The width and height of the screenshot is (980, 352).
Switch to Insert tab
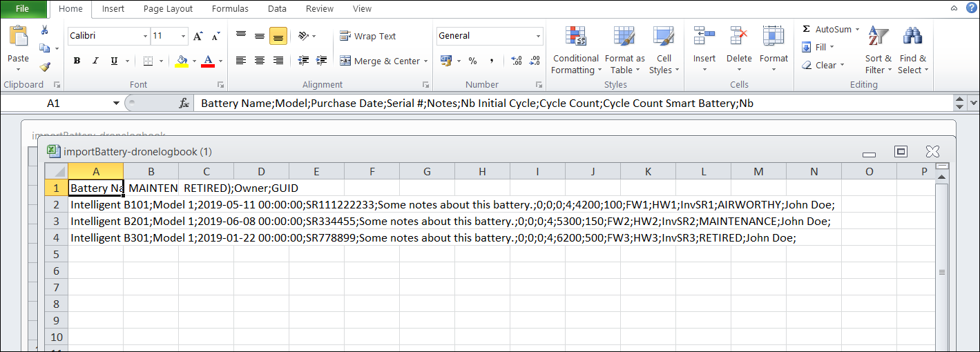113,9
